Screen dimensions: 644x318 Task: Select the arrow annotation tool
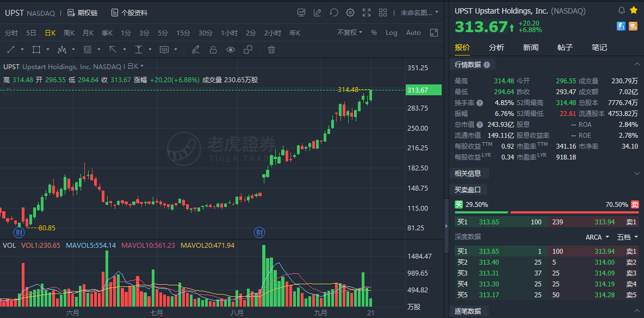click(113, 50)
